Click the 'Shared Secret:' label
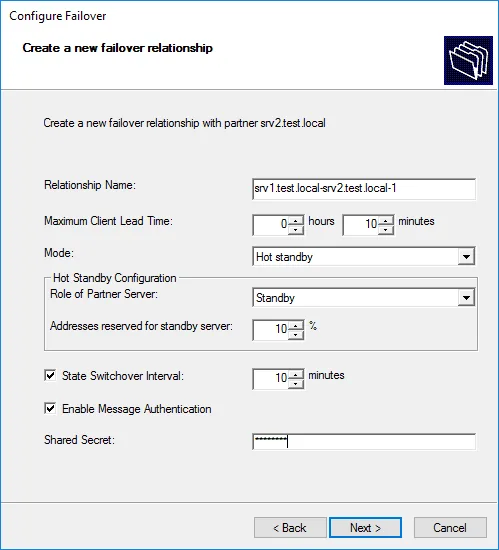 pyautogui.click(x=79, y=440)
